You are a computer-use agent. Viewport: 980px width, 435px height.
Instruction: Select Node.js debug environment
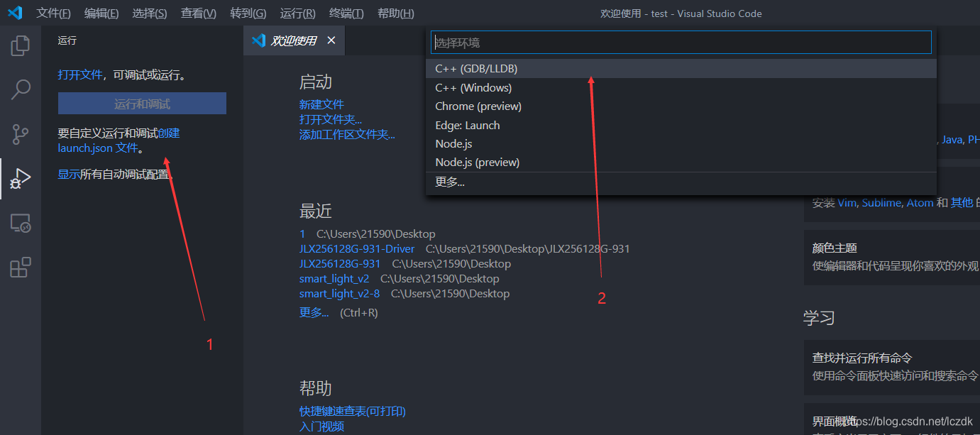[454, 143]
